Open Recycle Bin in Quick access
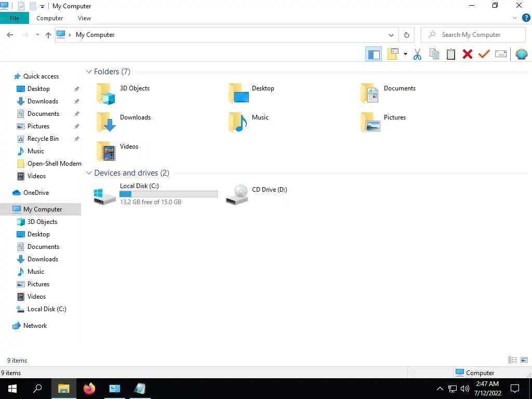Image resolution: width=532 pixels, height=399 pixels. (x=43, y=139)
